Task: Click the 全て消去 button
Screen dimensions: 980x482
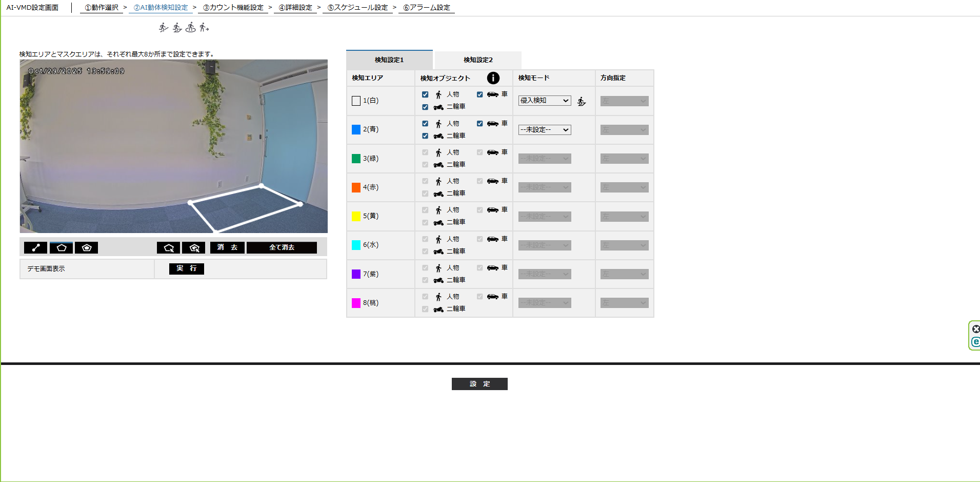Action: [282, 248]
